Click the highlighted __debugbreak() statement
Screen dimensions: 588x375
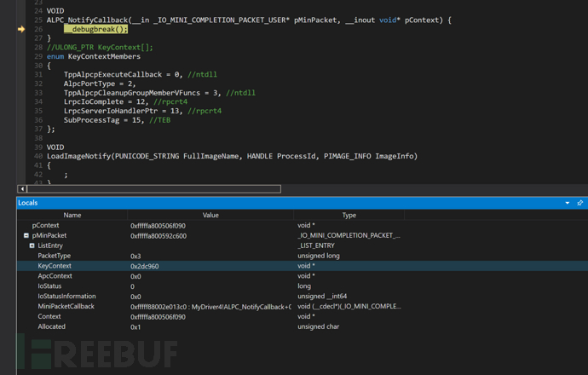(x=95, y=29)
